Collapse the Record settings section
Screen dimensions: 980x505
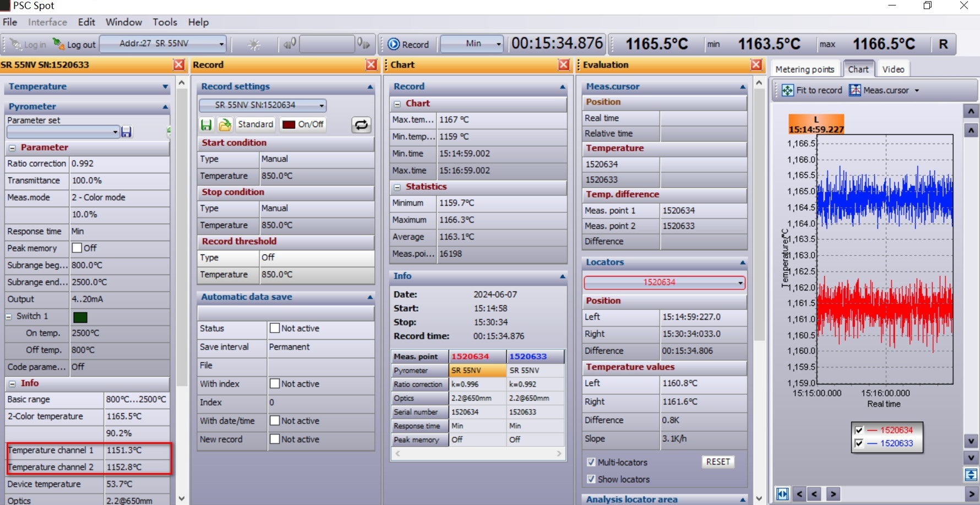point(370,87)
